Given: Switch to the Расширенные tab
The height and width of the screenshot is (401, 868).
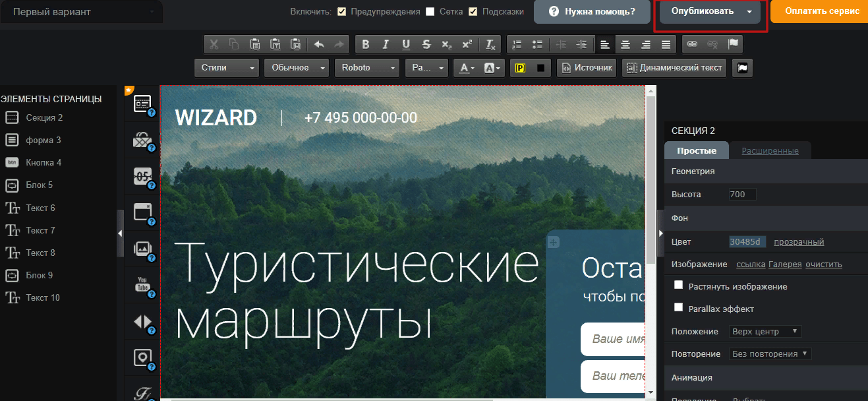Looking at the screenshot, I should [x=770, y=150].
